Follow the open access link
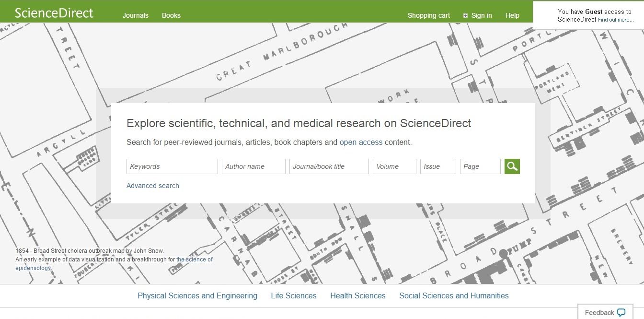Screen dimensions: 644x319 pyautogui.click(x=361, y=142)
